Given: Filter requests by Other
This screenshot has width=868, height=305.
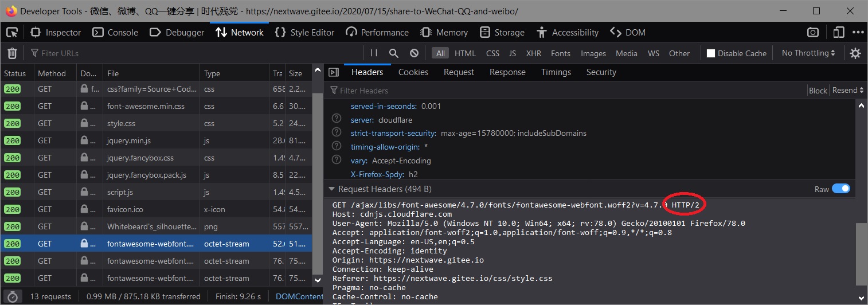Looking at the screenshot, I should click(679, 53).
